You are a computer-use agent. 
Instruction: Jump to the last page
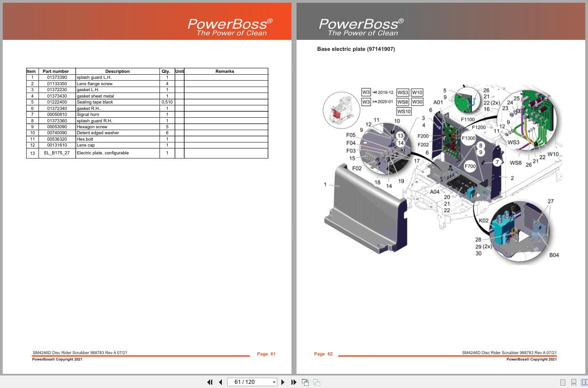(x=294, y=382)
